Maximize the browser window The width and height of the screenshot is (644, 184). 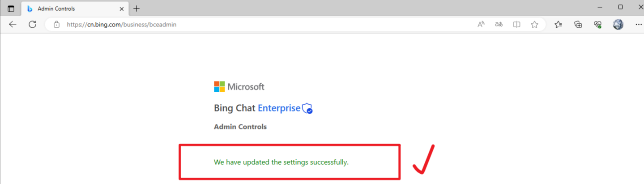[x=620, y=7]
